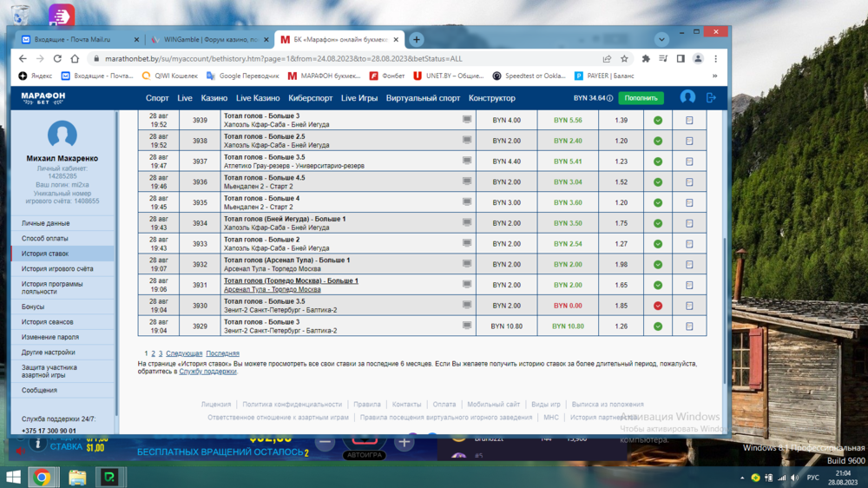Open the Chrome three-dot menu

point(718,59)
